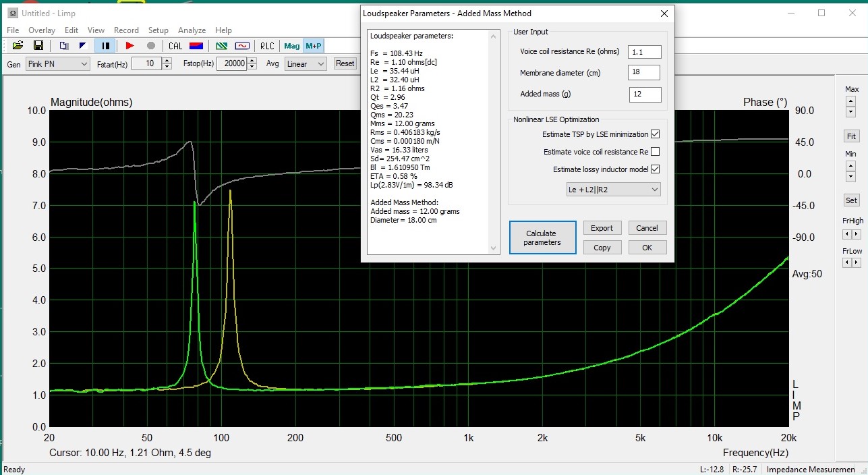Click the open file folder icon
Viewport: 868px width, 475px height.
coord(18,46)
